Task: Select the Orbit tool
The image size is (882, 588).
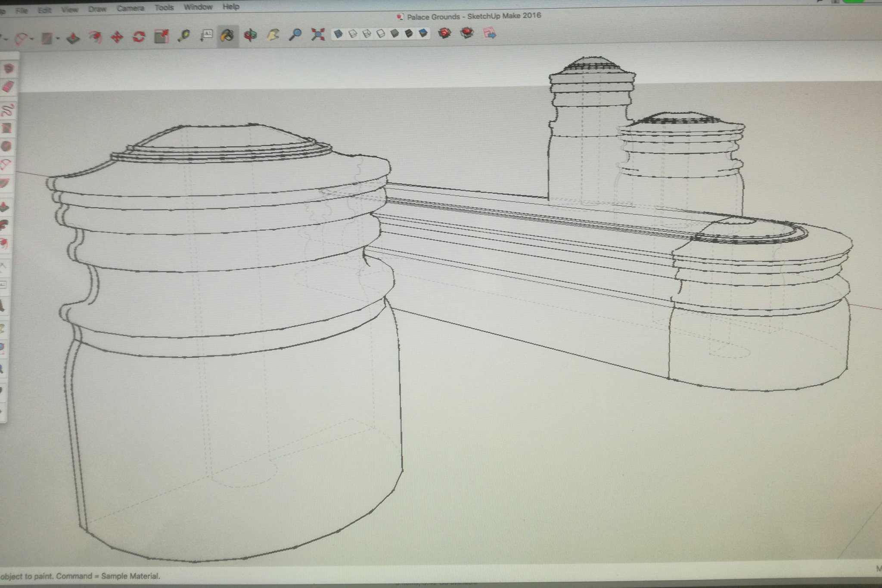Action: click(x=250, y=35)
